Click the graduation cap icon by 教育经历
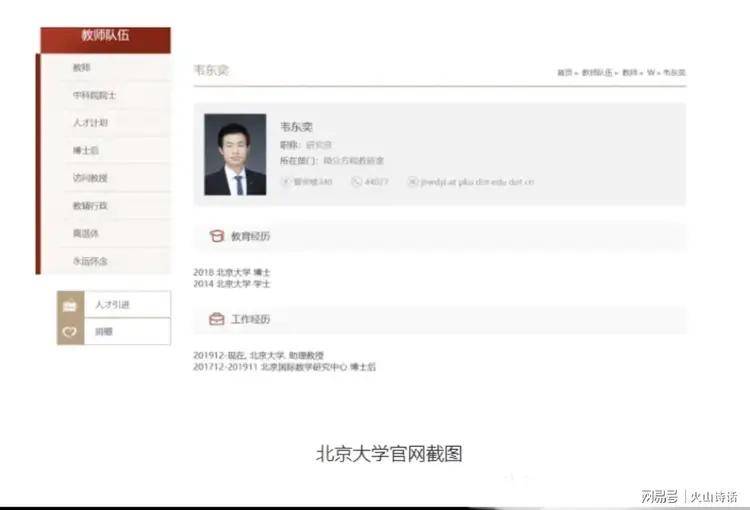This screenshot has height=510, width=750. point(217,236)
